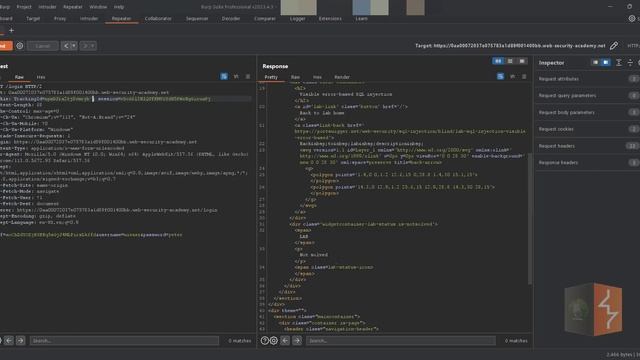
Task: Switch to the Proxy tool tab
Action: pos(60,18)
